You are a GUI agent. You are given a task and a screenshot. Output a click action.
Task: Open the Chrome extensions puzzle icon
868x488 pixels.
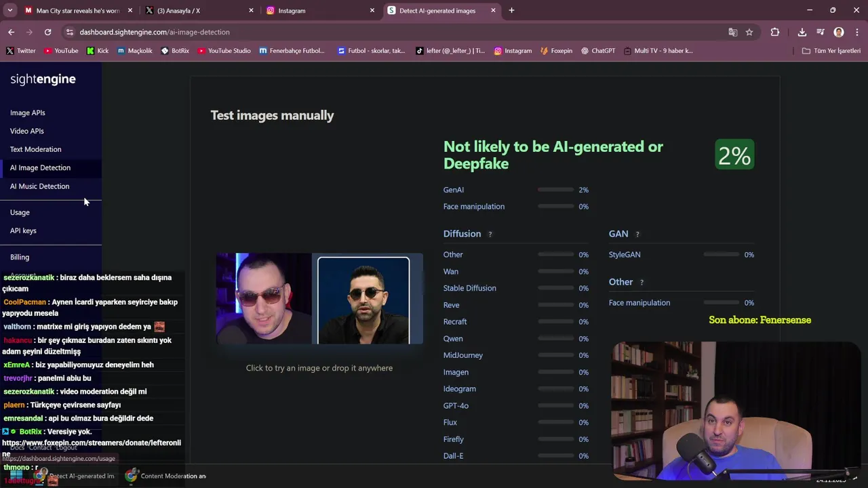pyautogui.click(x=774, y=32)
